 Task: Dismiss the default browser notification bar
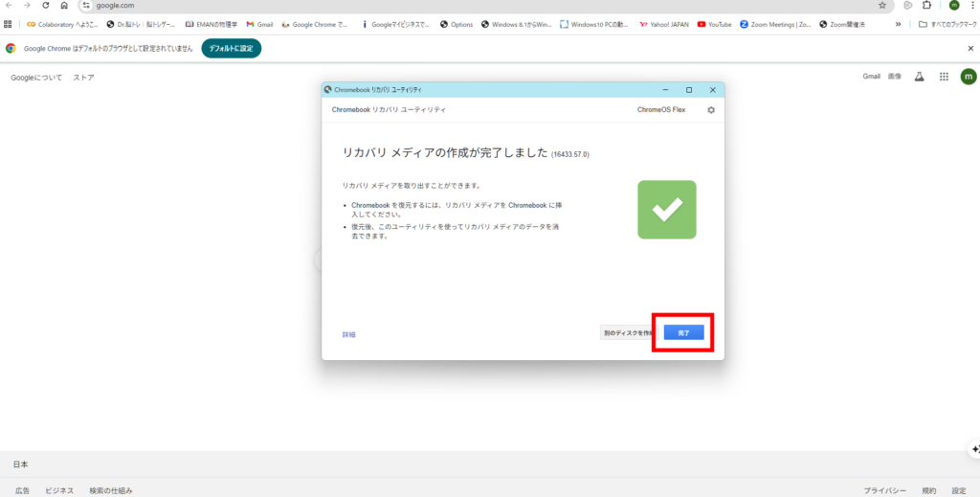[970, 48]
